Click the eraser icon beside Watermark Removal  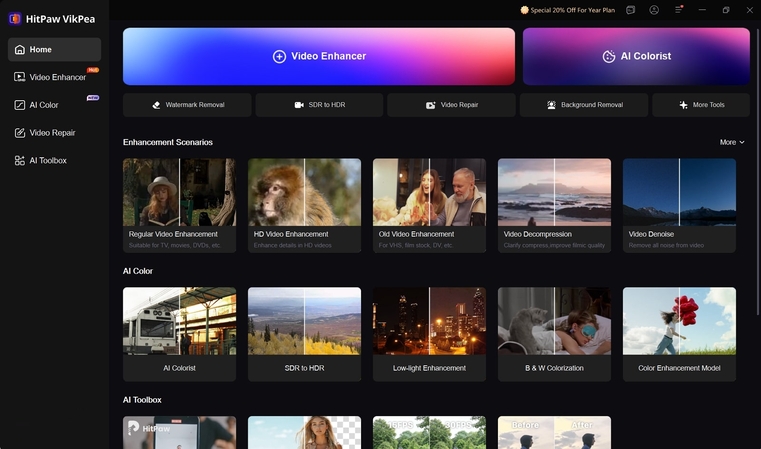(156, 105)
